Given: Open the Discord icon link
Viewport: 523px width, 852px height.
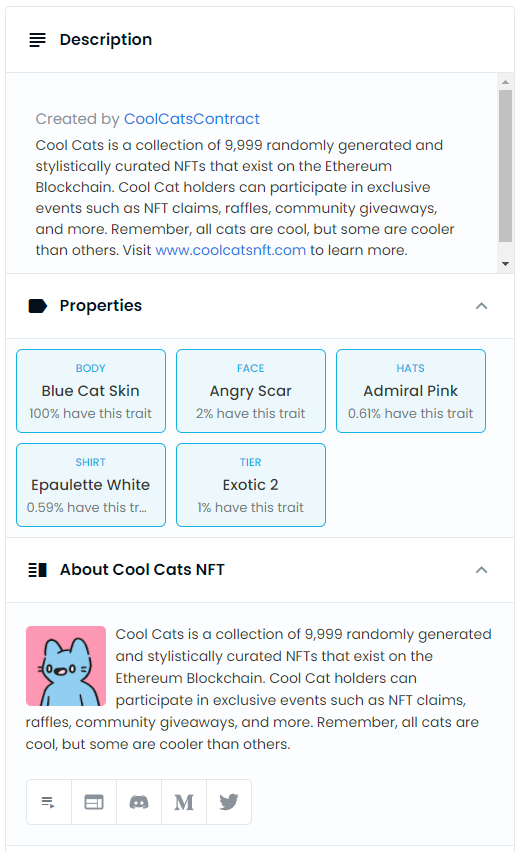Looking at the screenshot, I should pos(139,802).
